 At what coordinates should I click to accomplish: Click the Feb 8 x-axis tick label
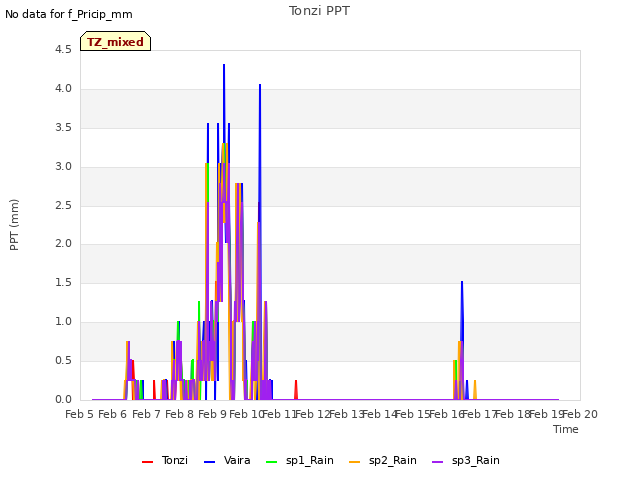coord(180,414)
